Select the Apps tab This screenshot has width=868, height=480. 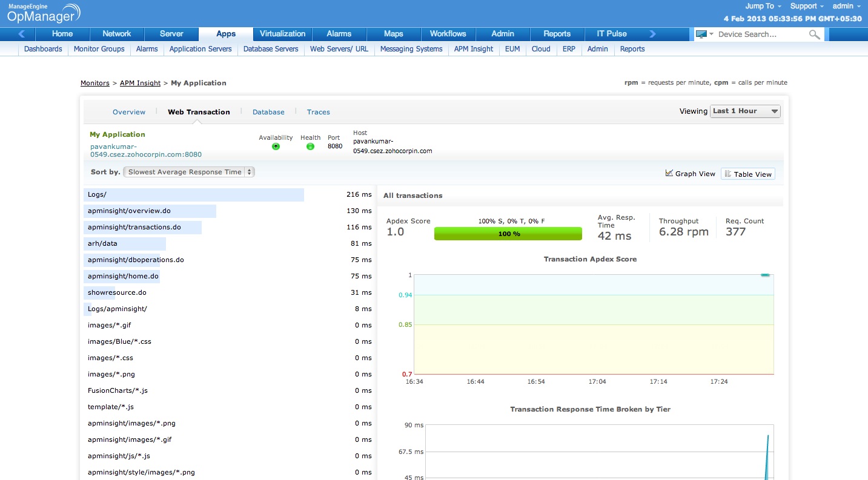[x=226, y=34]
